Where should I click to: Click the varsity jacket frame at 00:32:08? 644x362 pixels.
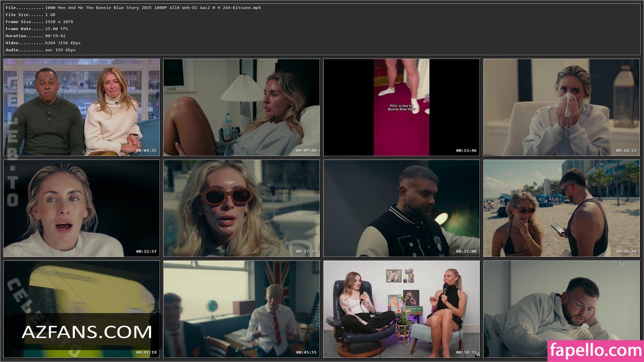click(x=401, y=208)
